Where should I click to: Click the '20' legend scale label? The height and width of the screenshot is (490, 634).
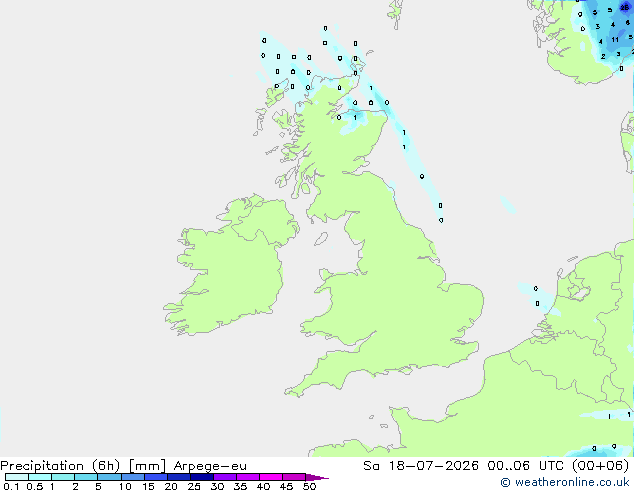point(171,486)
